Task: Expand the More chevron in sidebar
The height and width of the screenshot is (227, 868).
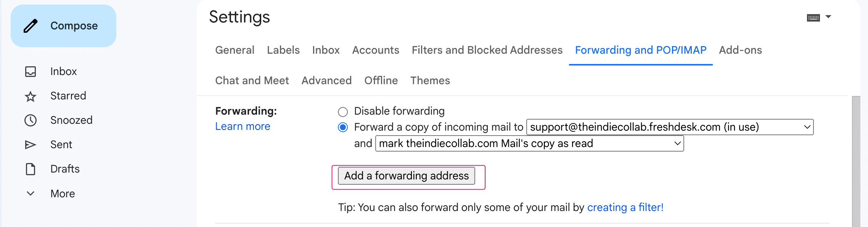Action: pyautogui.click(x=31, y=193)
